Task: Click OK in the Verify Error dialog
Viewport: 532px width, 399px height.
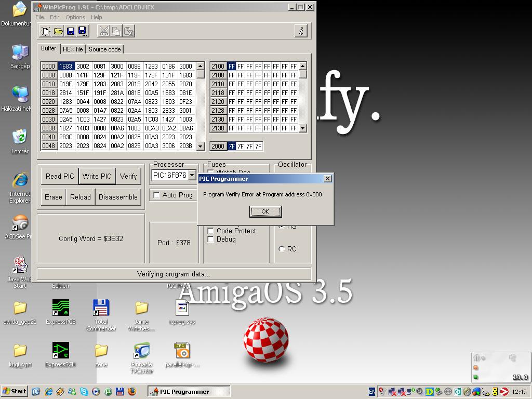Action: 265,211
